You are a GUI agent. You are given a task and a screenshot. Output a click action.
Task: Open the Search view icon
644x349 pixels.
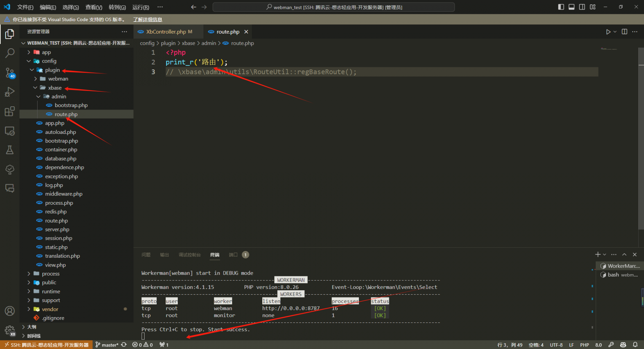click(x=10, y=53)
